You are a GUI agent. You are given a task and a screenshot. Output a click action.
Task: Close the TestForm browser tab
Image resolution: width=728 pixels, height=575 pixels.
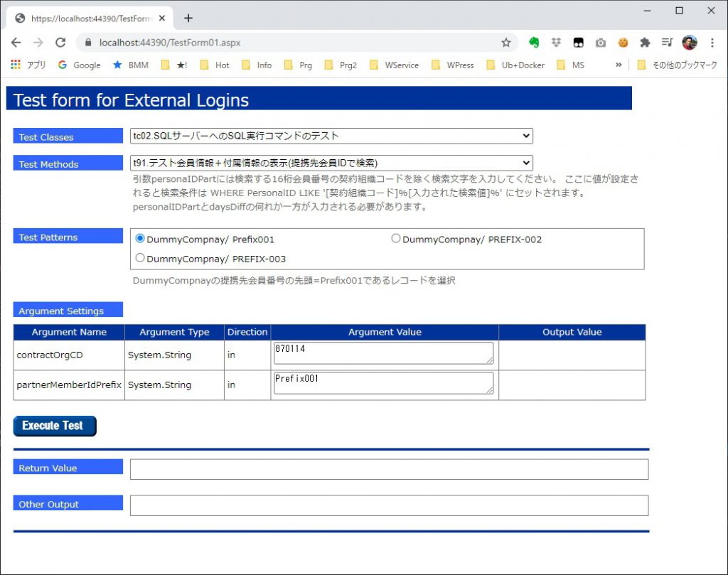tap(162, 18)
